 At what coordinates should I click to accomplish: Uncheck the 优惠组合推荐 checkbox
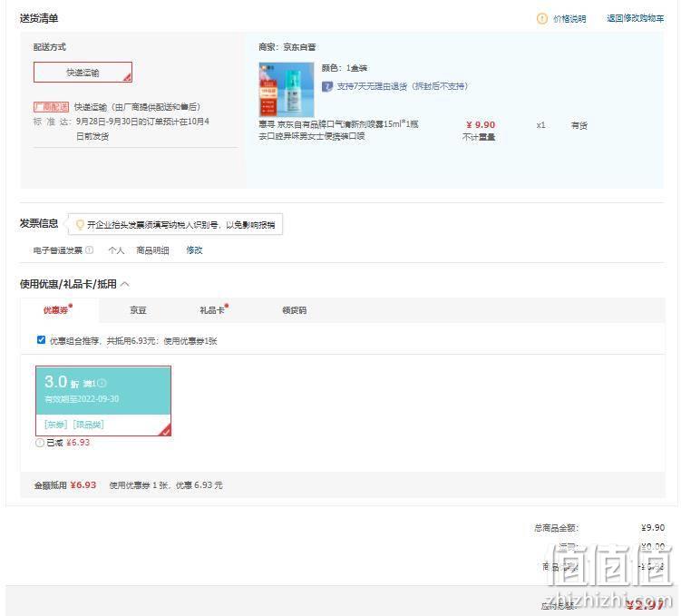42,339
